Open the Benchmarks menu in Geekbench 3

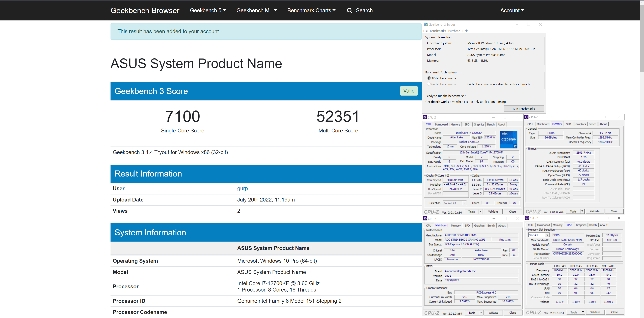(438, 31)
